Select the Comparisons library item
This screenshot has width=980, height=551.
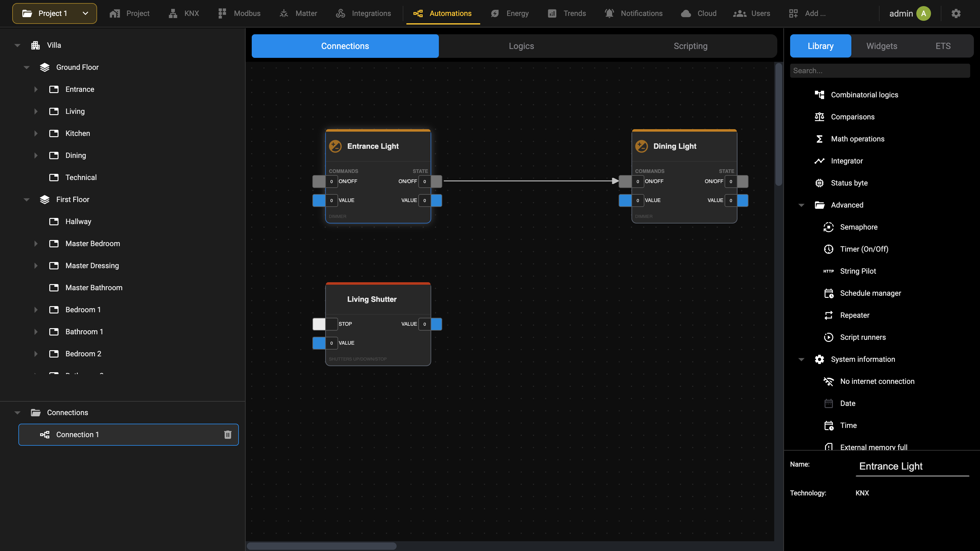coord(852,117)
